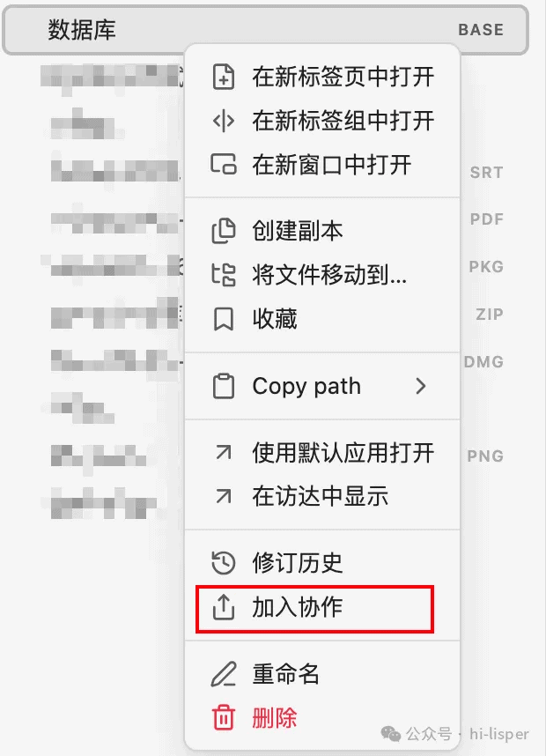Click the red trash delete icon
The height and width of the screenshot is (756, 546).
click(224, 717)
